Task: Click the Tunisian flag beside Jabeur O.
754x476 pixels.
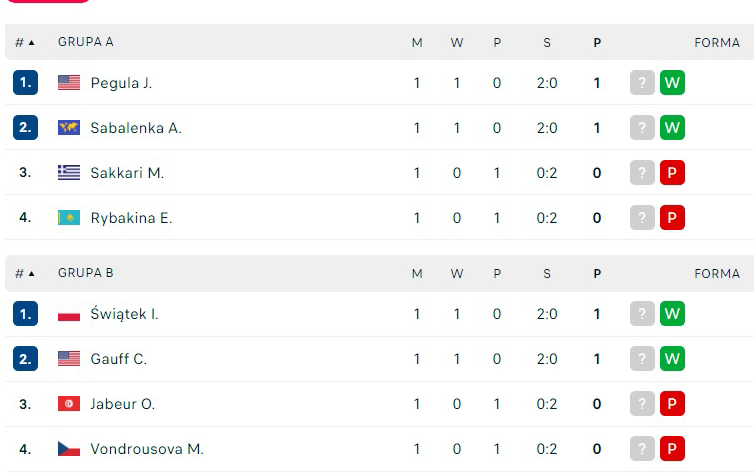Action: pos(69,404)
